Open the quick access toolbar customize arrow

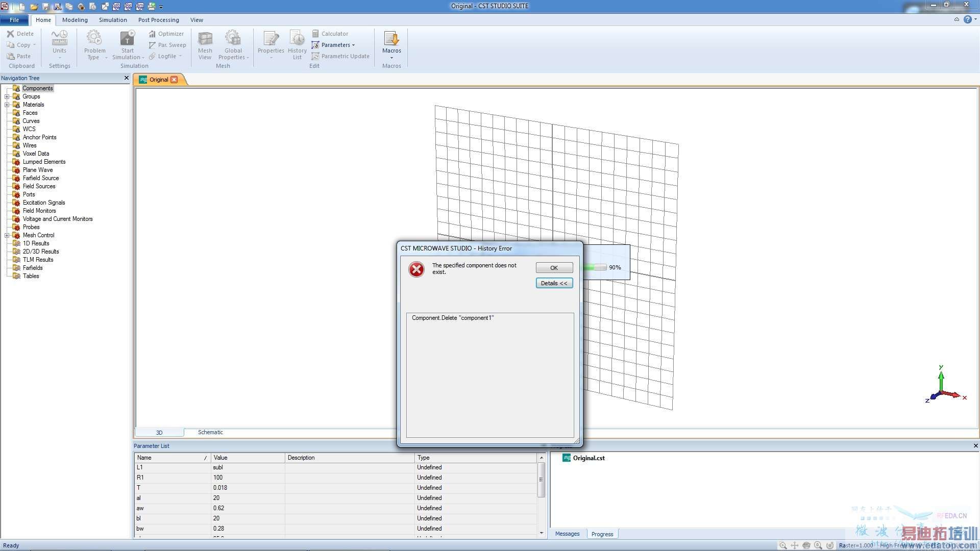(161, 7)
